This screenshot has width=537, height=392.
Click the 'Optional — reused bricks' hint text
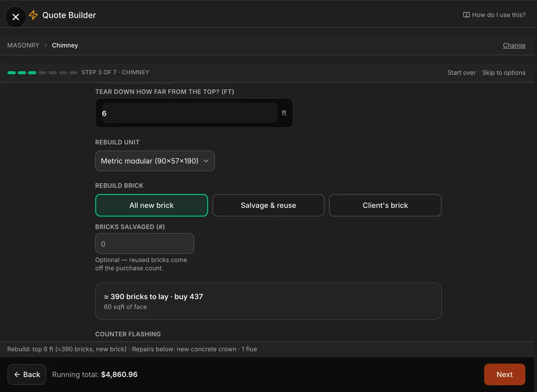click(141, 264)
